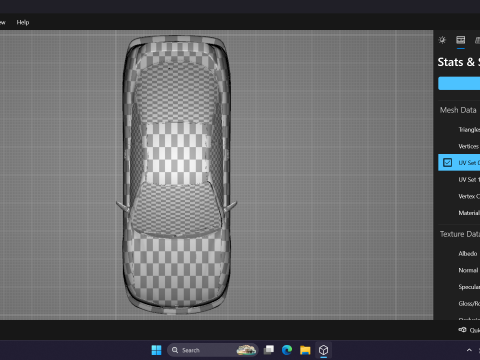This screenshot has width=480, height=360.
Task: Open File Explorer from the taskbar
Action: coord(305,350)
